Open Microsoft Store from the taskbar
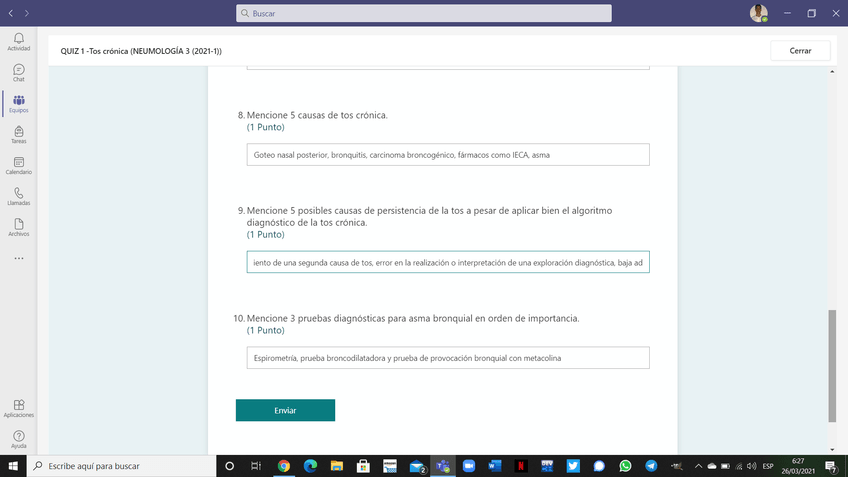The image size is (848, 477). 363,466
